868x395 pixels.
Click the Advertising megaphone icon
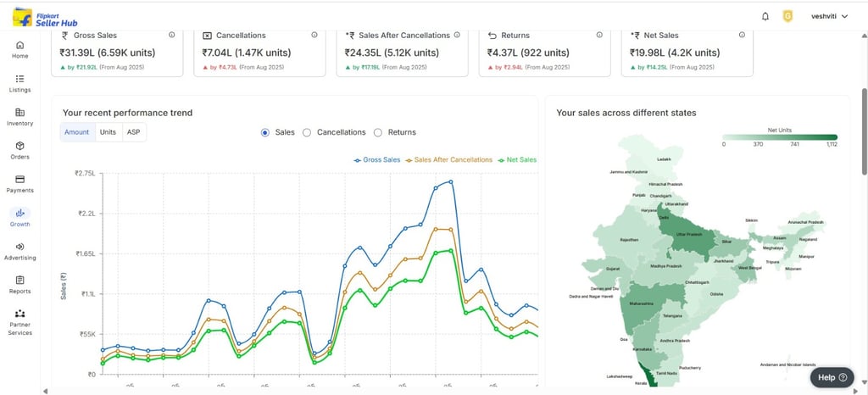[x=20, y=247]
